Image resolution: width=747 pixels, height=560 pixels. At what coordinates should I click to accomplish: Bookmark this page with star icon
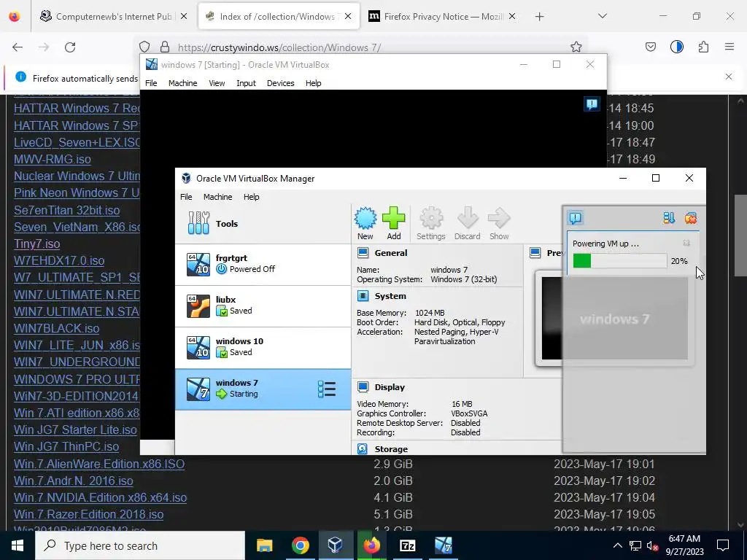tap(576, 47)
